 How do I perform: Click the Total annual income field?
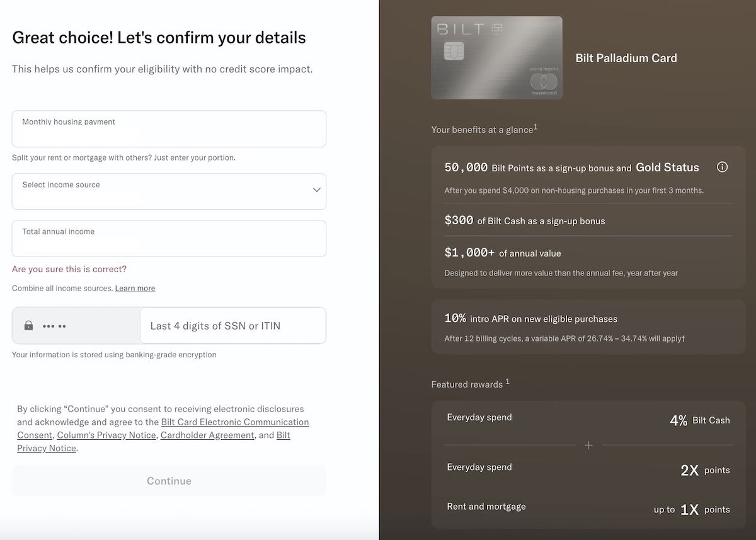[169, 239]
